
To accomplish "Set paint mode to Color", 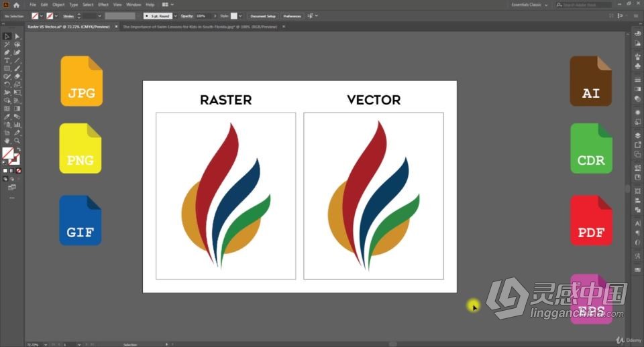I will pyautogui.click(x=5, y=171).
